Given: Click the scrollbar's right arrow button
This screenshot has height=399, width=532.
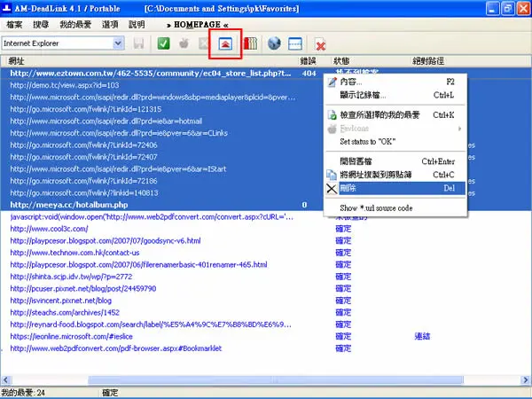Looking at the screenshot, I should 526,380.
